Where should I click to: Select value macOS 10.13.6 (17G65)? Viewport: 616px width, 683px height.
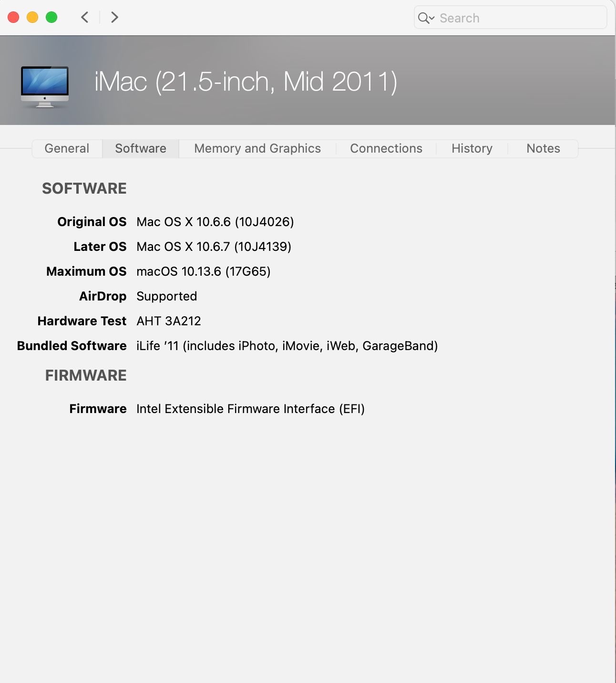(204, 271)
